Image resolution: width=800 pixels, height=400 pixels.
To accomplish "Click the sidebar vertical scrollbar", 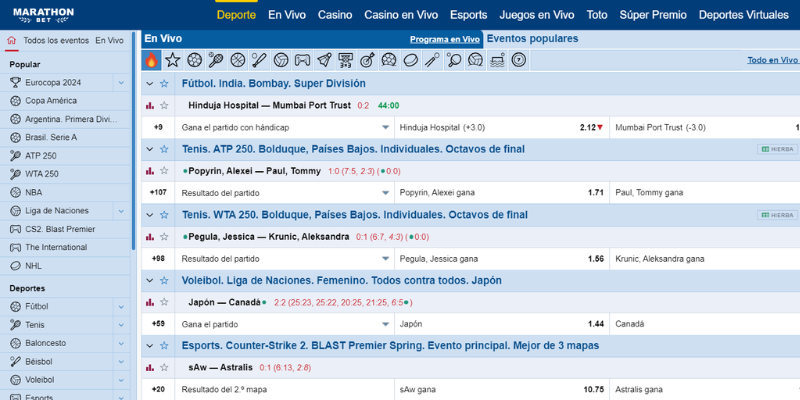I will (133, 140).
